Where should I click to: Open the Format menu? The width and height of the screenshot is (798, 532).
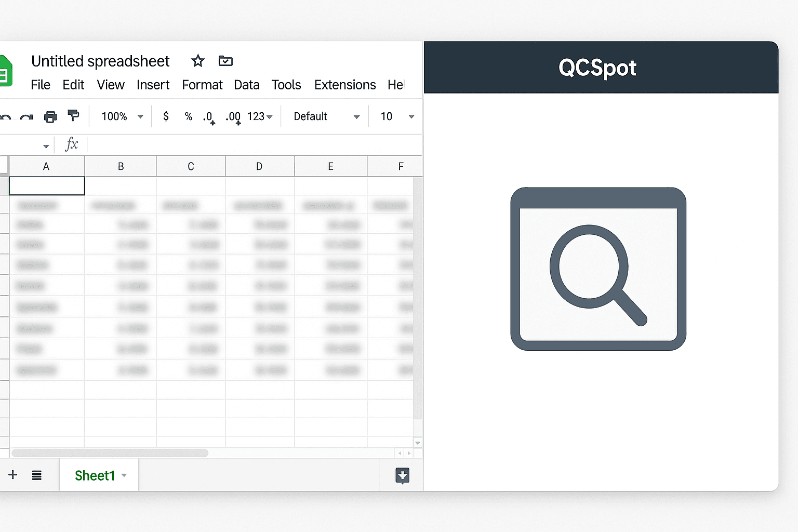202,85
